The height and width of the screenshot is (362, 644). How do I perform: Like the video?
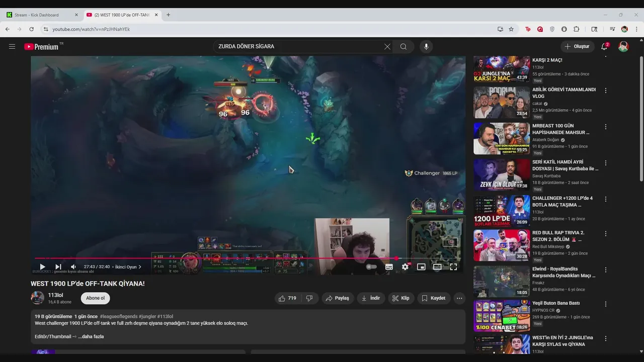point(287,298)
